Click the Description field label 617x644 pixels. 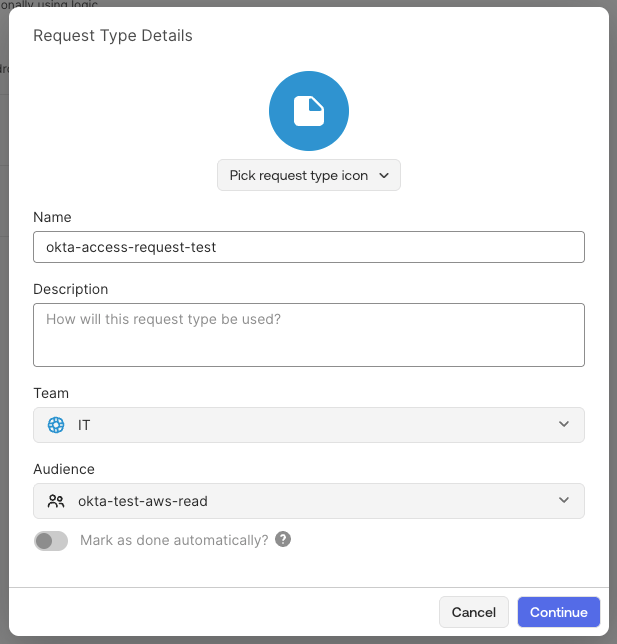point(70,289)
